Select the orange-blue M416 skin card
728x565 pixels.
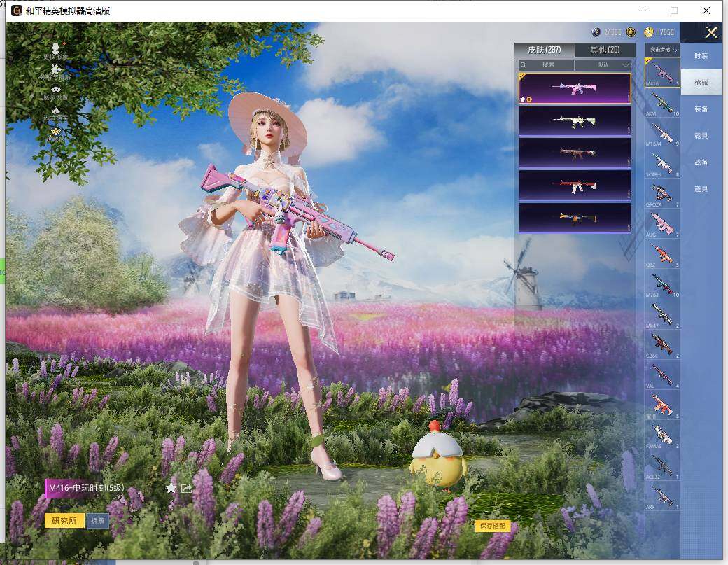pos(575,217)
